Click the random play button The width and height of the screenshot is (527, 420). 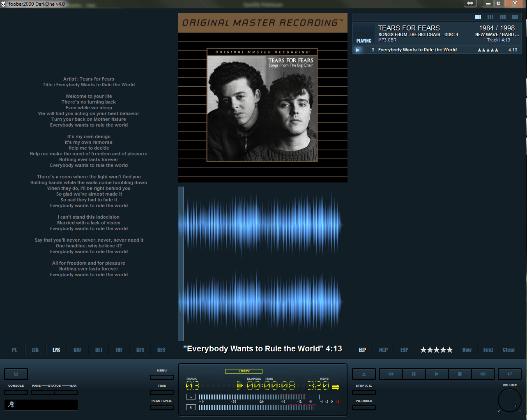click(x=509, y=374)
